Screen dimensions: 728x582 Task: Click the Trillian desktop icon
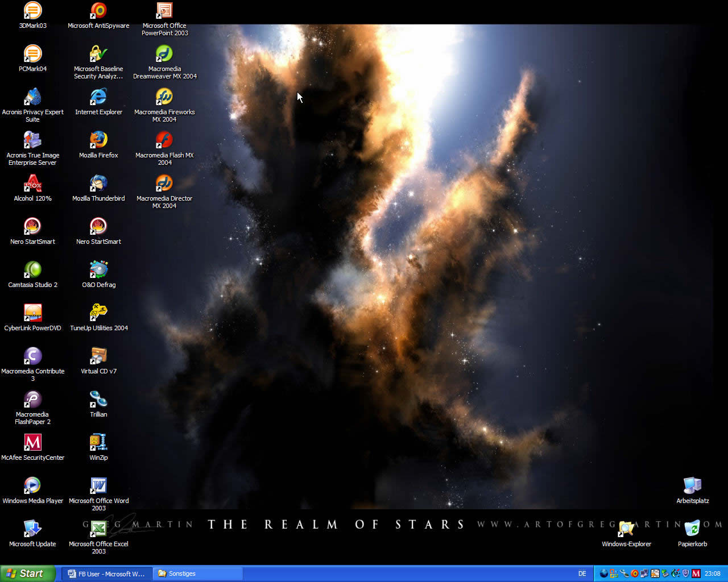click(98, 405)
